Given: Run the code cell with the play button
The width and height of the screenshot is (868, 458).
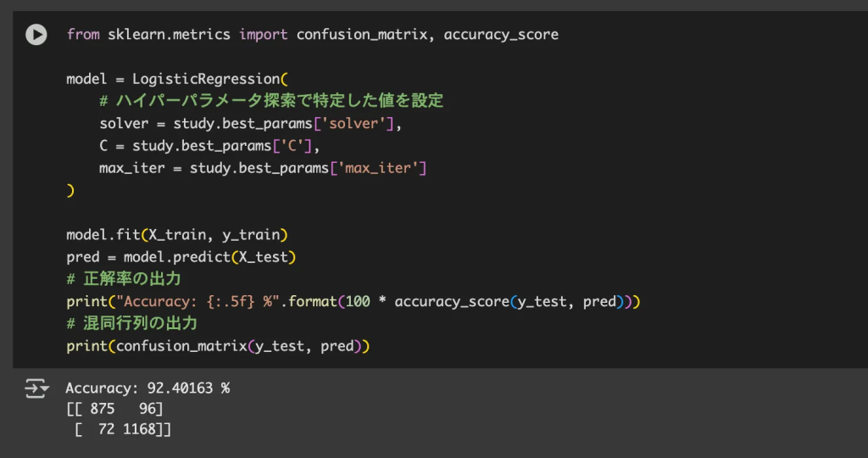Looking at the screenshot, I should tap(36, 34).
